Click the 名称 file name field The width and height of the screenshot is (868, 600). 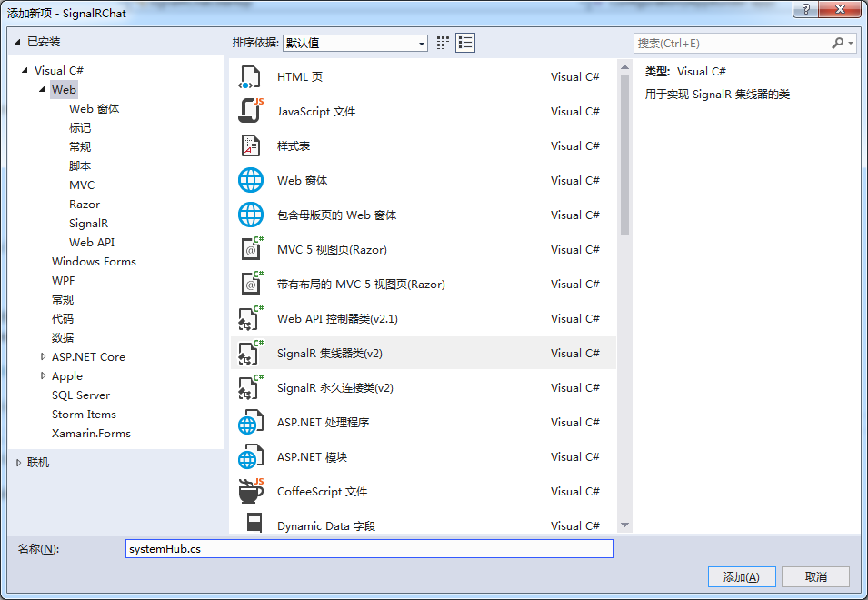point(369,548)
